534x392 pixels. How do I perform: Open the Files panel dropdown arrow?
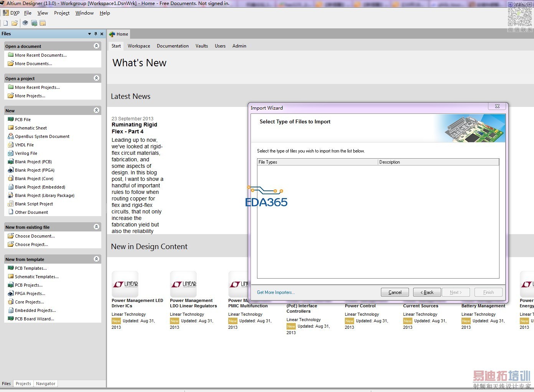click(89, 34)
